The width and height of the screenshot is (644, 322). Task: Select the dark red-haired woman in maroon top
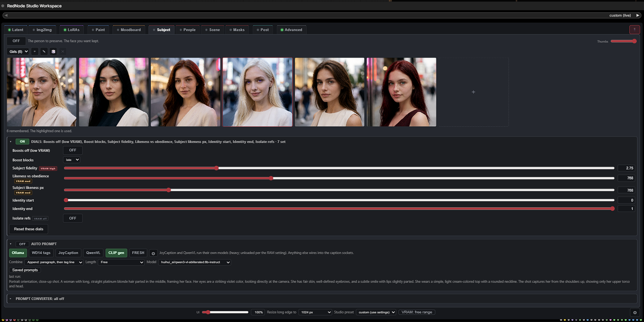point(401,92)
